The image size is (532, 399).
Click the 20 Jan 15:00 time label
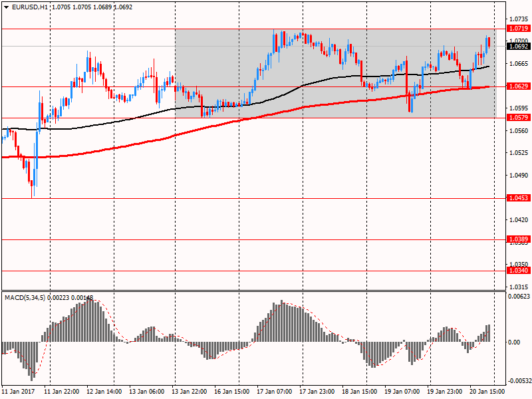click(487, 391)
